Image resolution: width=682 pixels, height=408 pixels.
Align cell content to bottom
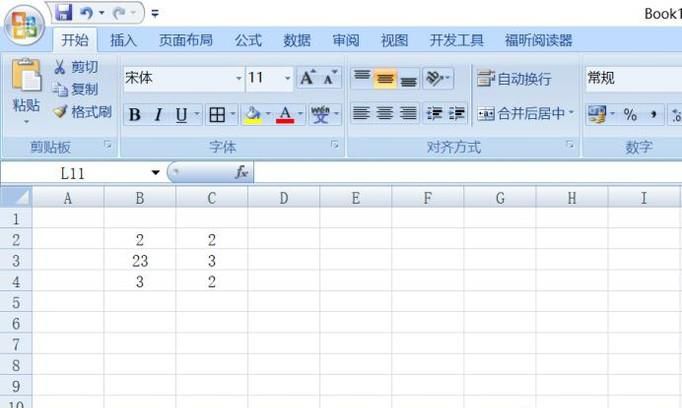tap(408, 78)
